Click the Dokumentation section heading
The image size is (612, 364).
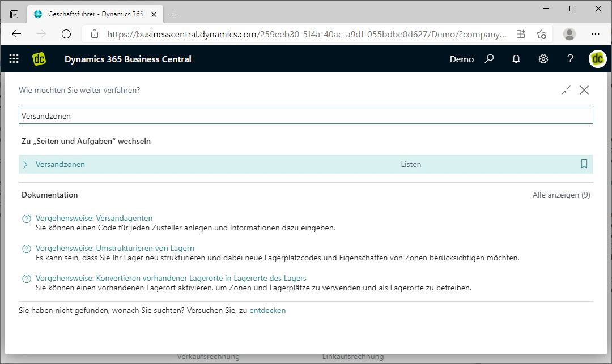click(49, 195)
